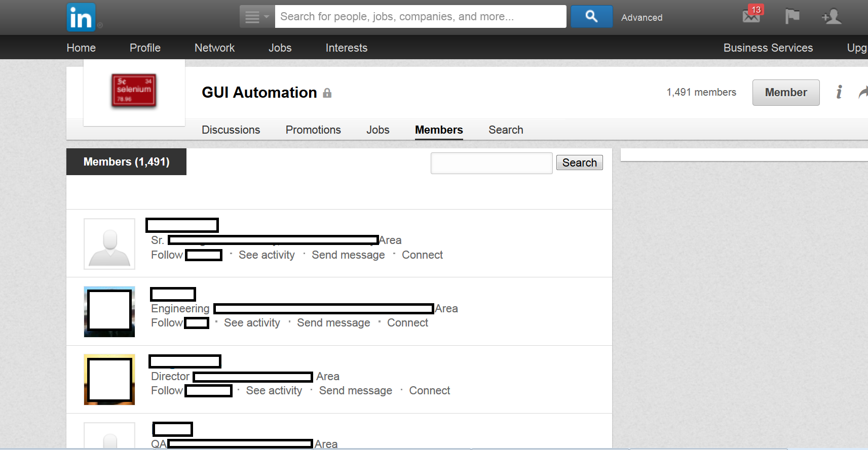Switch to the Discussions tab

(x=231, y=130)
